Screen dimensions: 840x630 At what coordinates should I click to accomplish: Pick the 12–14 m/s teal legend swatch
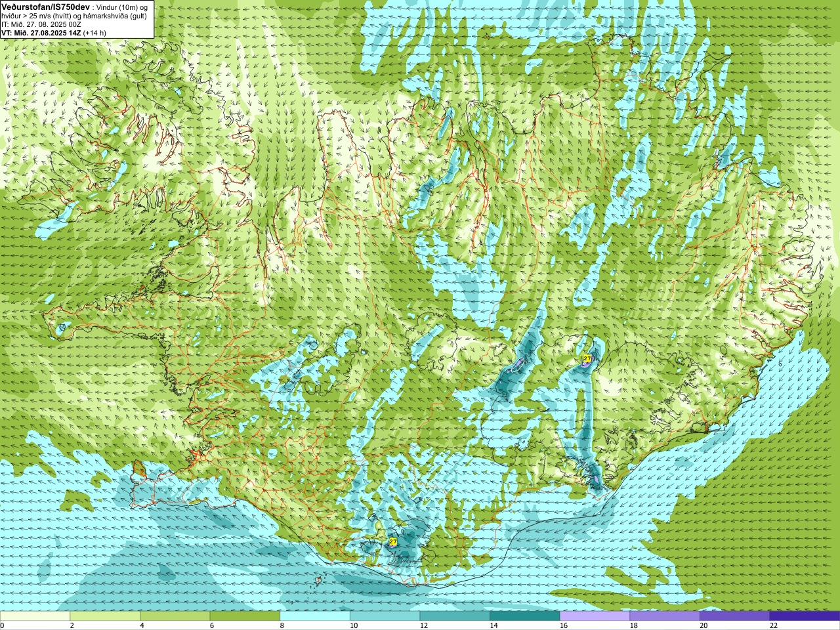pos(455,616)
